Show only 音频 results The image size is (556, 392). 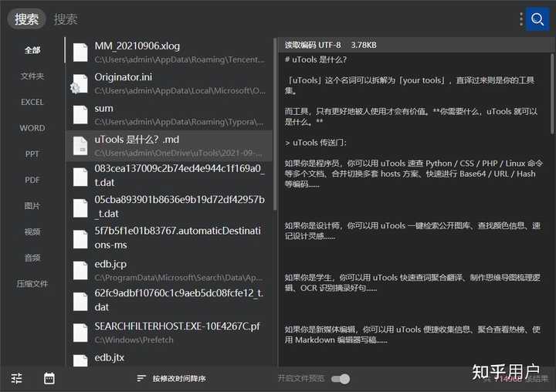(32, 258)
